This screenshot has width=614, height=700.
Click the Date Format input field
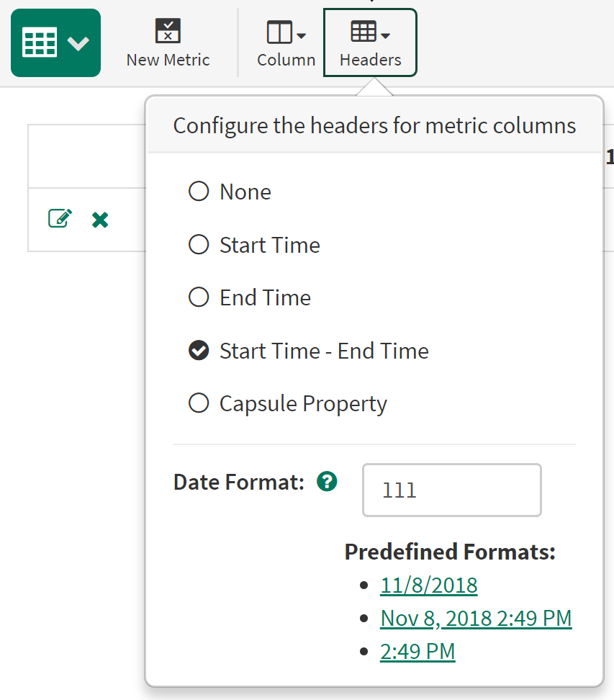coord(451,490)
